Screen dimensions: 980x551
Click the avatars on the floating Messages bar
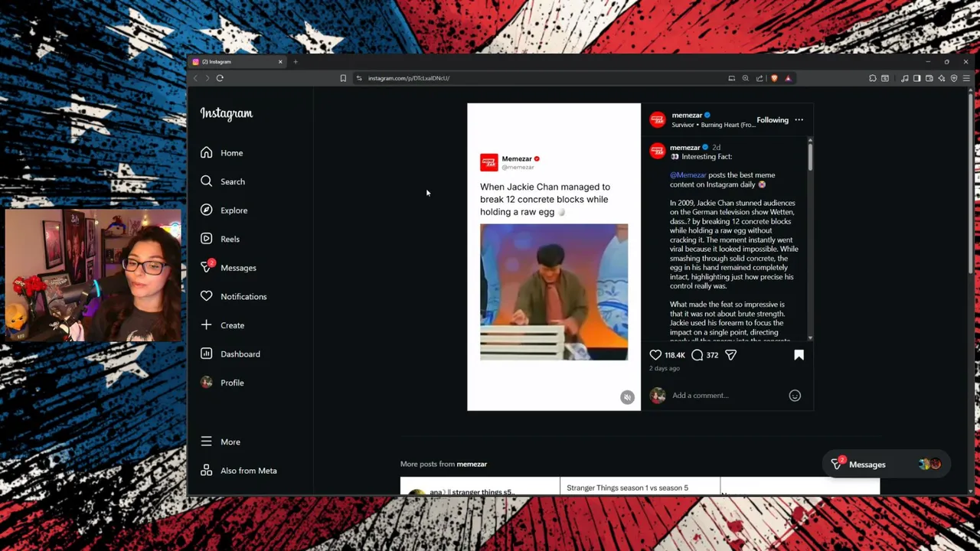[929, 465]
